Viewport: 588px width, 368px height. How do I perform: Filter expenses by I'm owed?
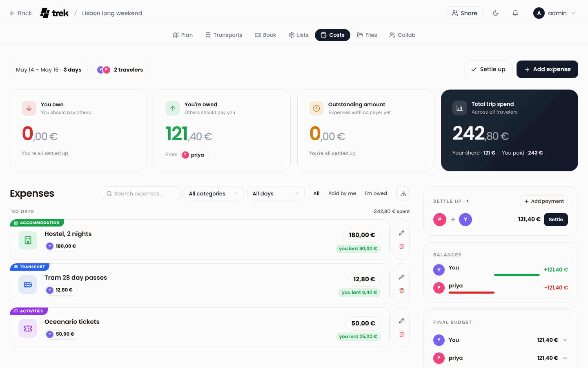coord(376,193)
